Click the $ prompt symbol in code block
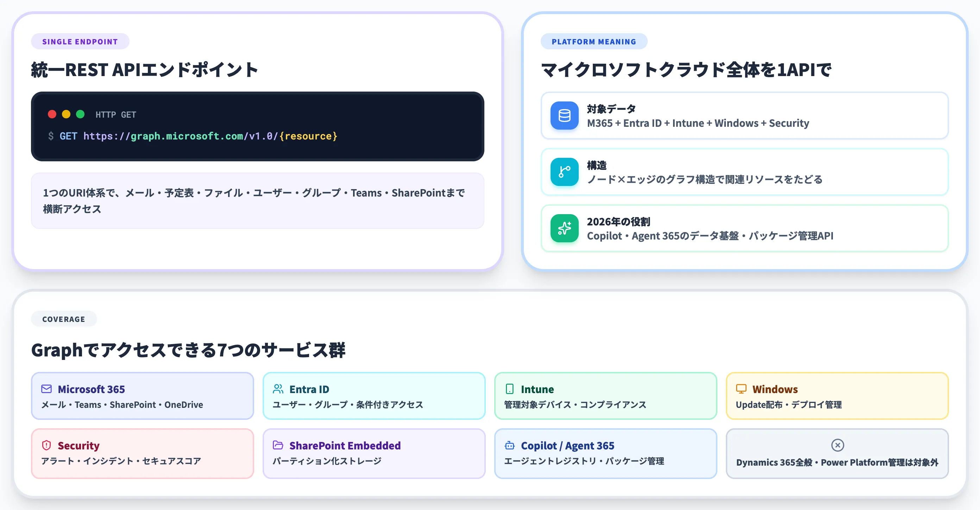The width and height of the screenshot is (980, 510). pos(51,136)
